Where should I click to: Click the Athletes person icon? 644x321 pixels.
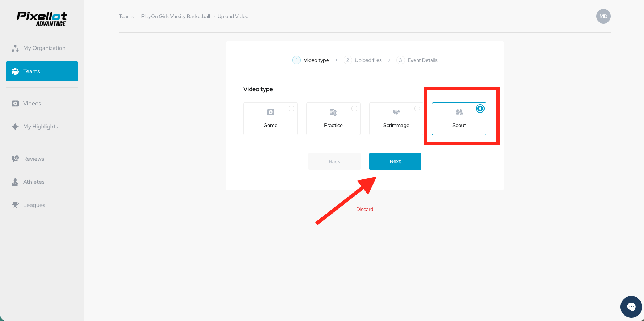tap(15, 182)
